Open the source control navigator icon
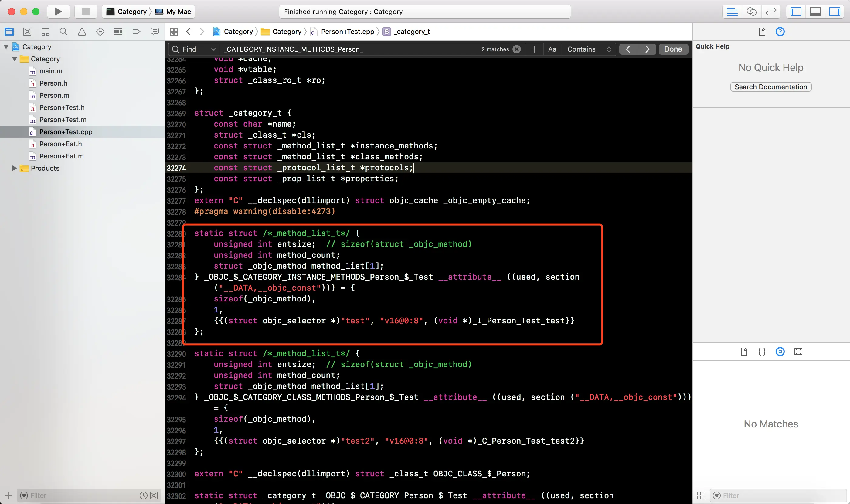Image resolution: width=850 pixels, height=504 pixels. pos(27,32)
